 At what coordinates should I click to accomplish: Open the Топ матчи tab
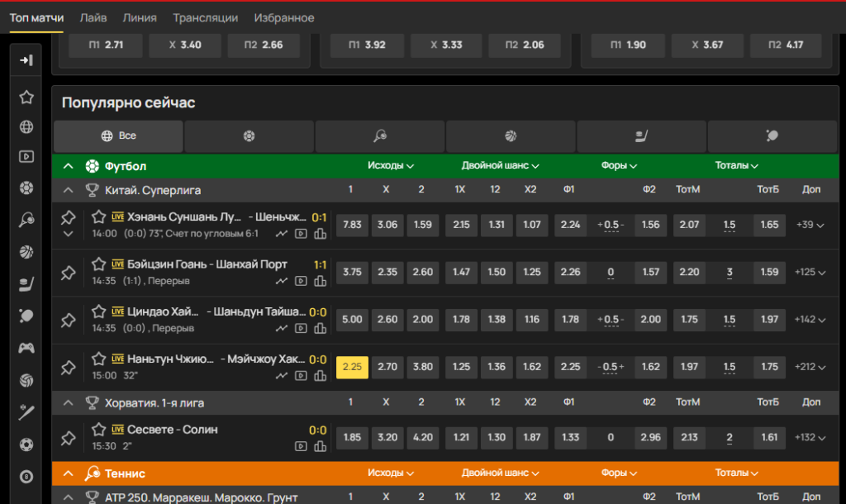(x=36, y=18)
